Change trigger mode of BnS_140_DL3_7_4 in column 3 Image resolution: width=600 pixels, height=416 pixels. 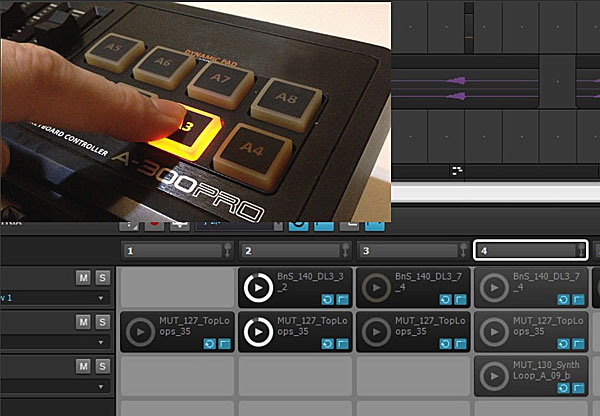(460, 299)
